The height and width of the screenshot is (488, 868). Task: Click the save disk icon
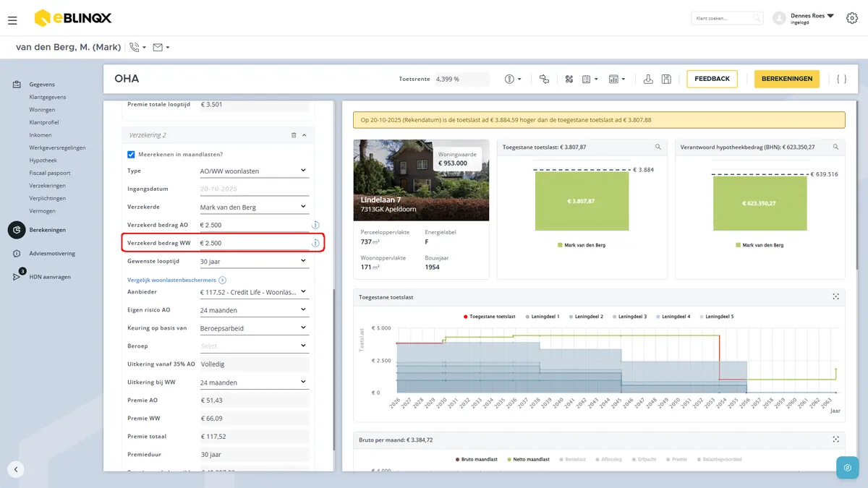666,79
